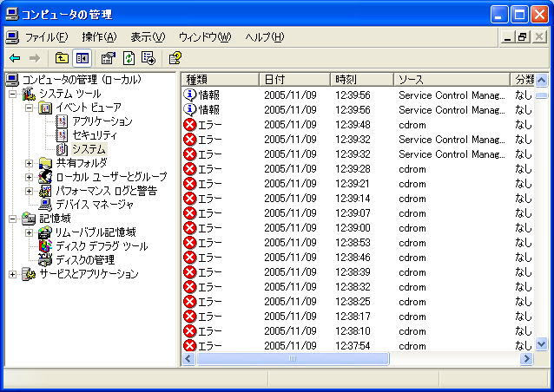Select the cdrom error at 12:38:32
Screen dimensions: 554x392
click(x=359, y=287)
